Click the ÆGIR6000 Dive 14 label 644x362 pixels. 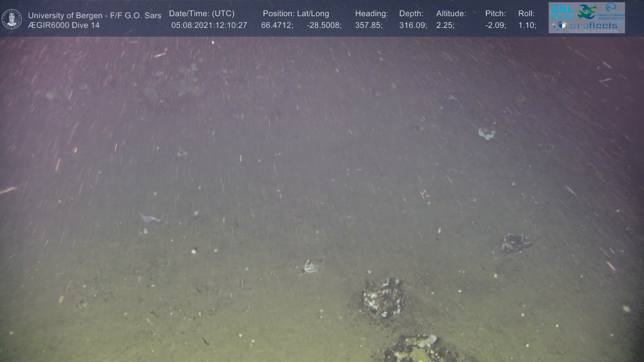coord(64,25)
